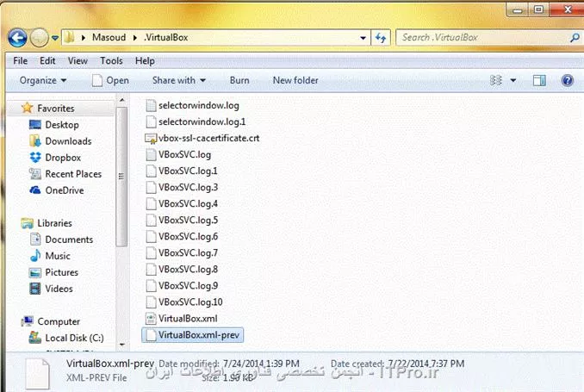The height and width of the screenshot is (392, 584).
Task: Select the selectorwindow.log file
Action: tap(198, 105)
